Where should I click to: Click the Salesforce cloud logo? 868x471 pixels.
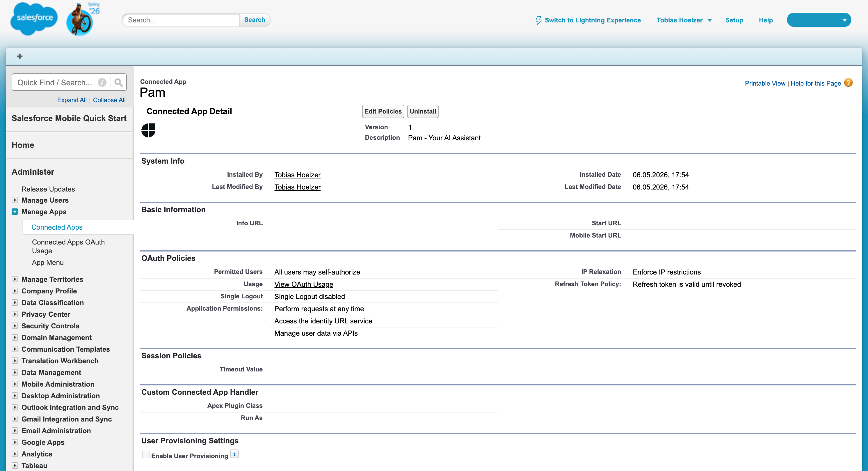[x=34, y=19]
